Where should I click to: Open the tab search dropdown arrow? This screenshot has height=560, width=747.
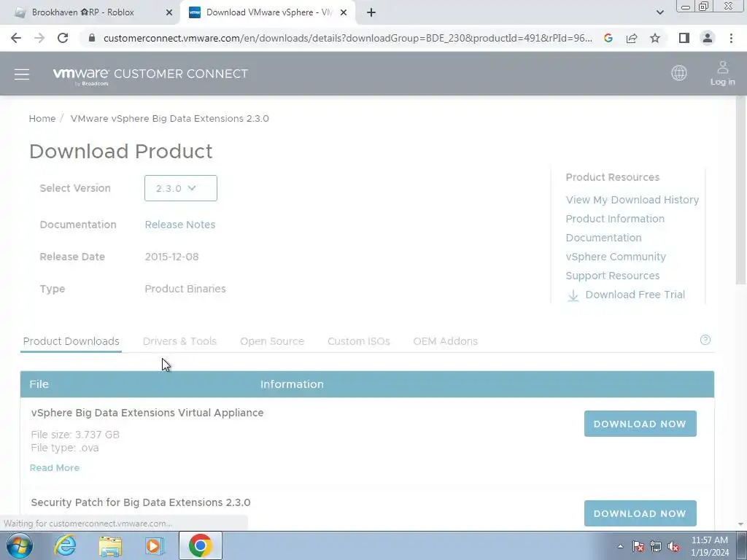[659, 12]
